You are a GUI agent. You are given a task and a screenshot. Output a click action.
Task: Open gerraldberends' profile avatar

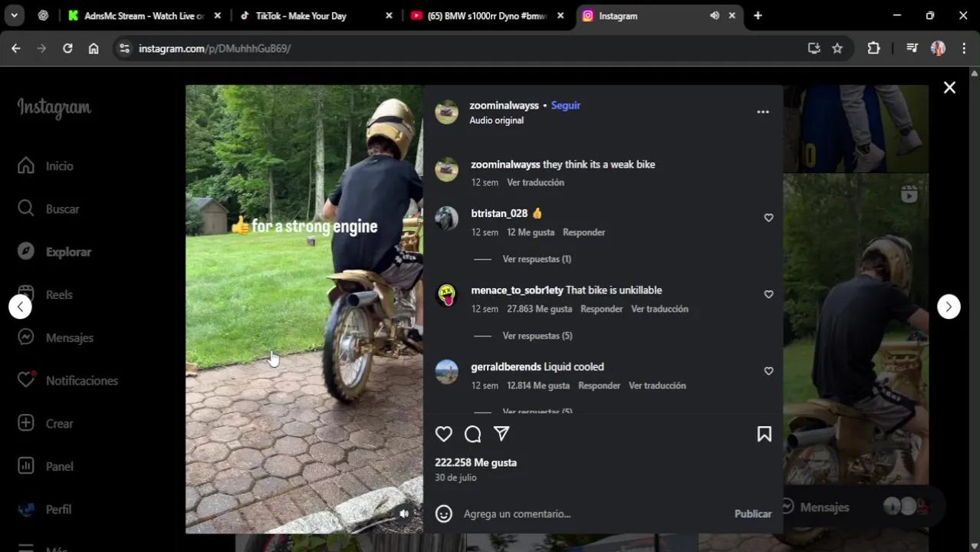pos(446,372)
